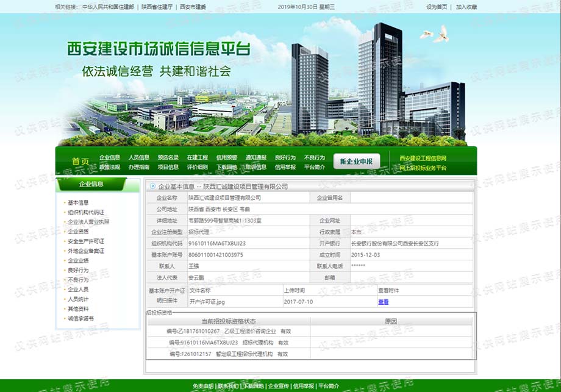This screenshot has width=561, height=392.
Task: Select 项目信息 in the navigation bar
Action: pyautogui.click(x=168, y=167)
